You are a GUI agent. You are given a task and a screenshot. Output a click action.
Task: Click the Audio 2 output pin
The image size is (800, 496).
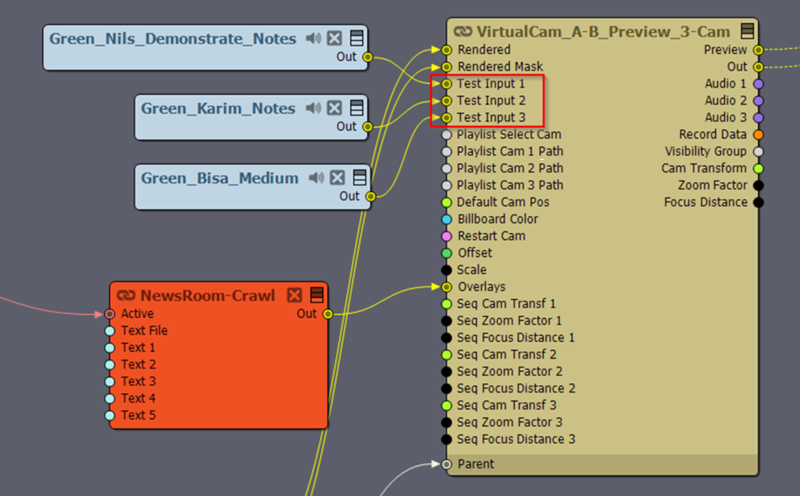759,101
